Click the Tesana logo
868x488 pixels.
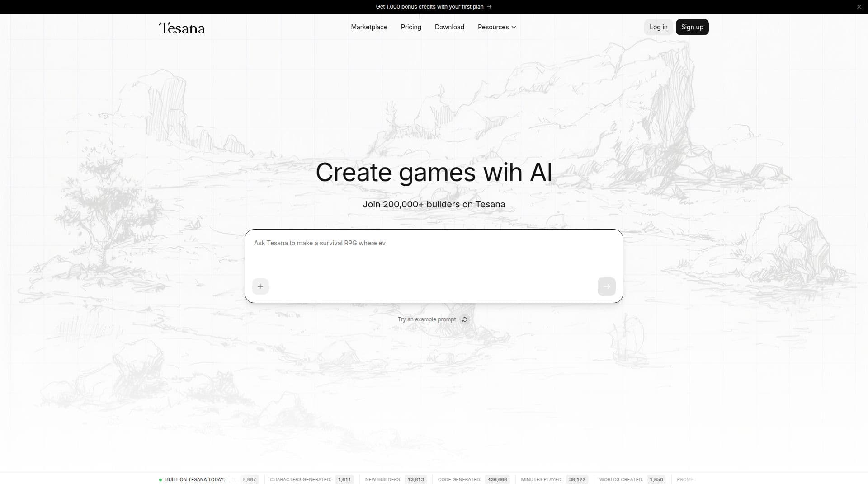[182, 28]
